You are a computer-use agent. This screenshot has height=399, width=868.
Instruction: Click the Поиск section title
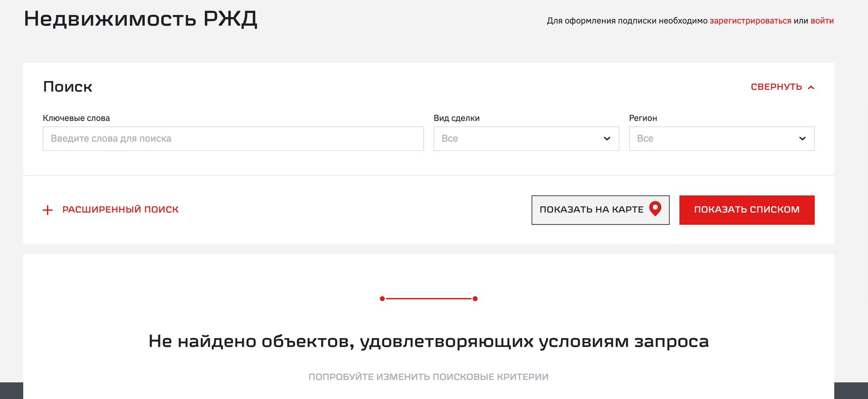tap(68, 87)
